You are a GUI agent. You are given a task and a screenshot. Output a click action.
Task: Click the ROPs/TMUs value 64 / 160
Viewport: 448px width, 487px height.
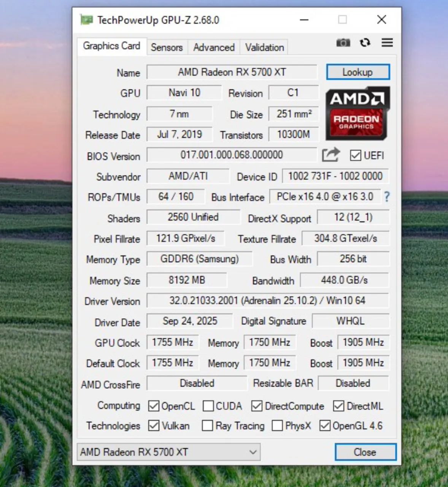[176, 197]
